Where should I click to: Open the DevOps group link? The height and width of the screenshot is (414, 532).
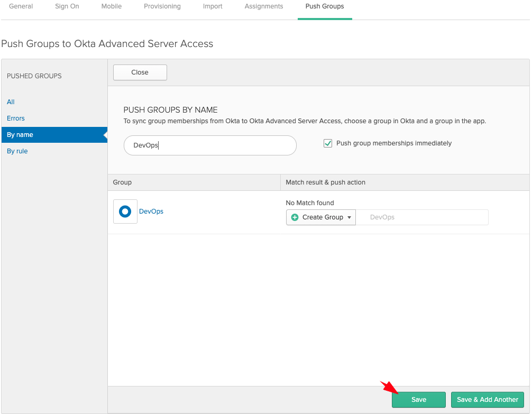coord(151,211)
